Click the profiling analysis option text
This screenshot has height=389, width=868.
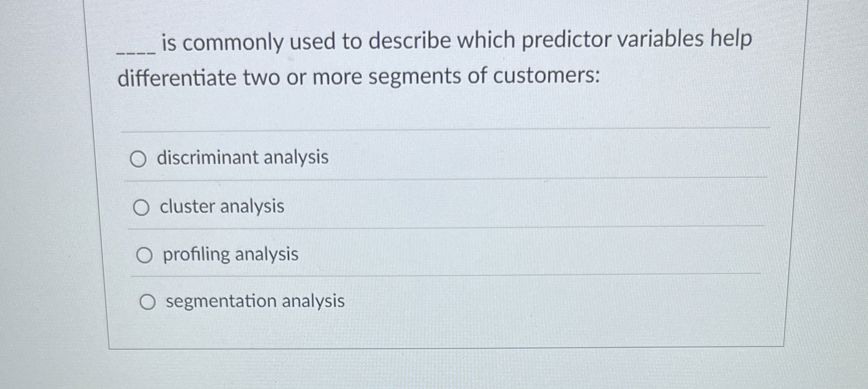[229, 255]
